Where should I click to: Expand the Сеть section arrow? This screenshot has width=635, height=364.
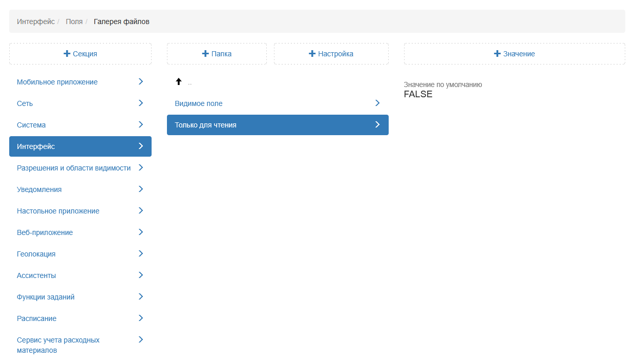click(141, 103)
